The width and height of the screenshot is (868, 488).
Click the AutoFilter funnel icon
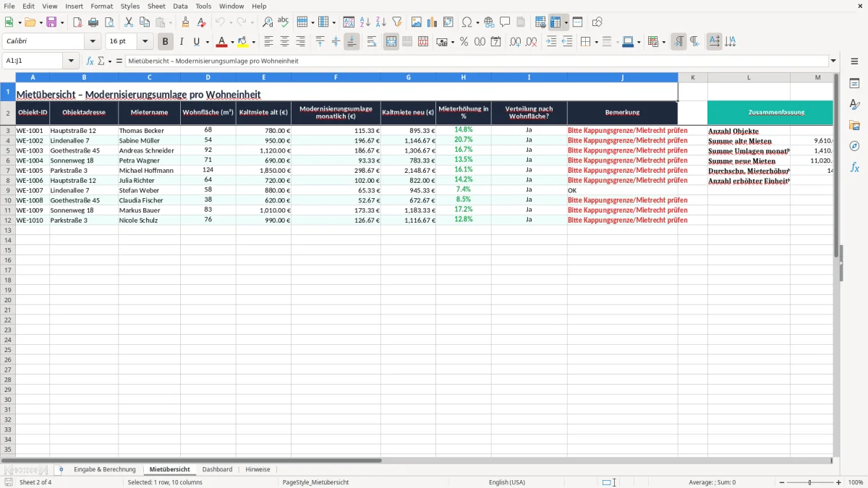click(x=397, y=22)
